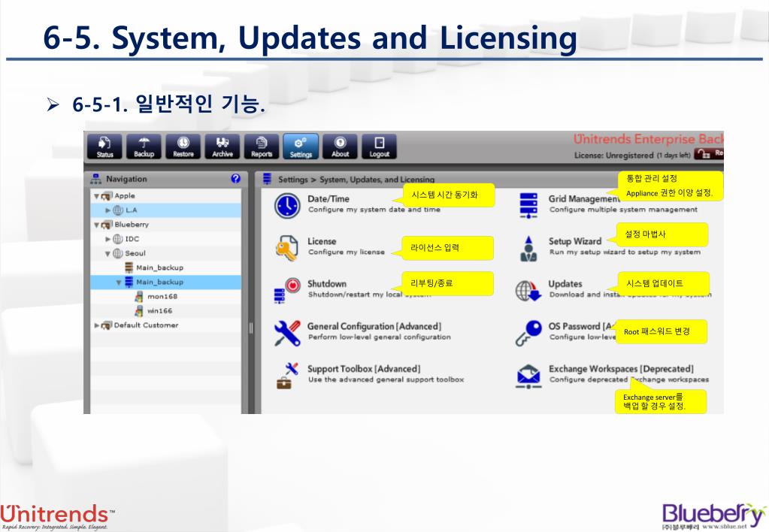This screenshot has height=532, width=769.
Task: Click the Navigation panel header icon
Action: coord(95,179)
